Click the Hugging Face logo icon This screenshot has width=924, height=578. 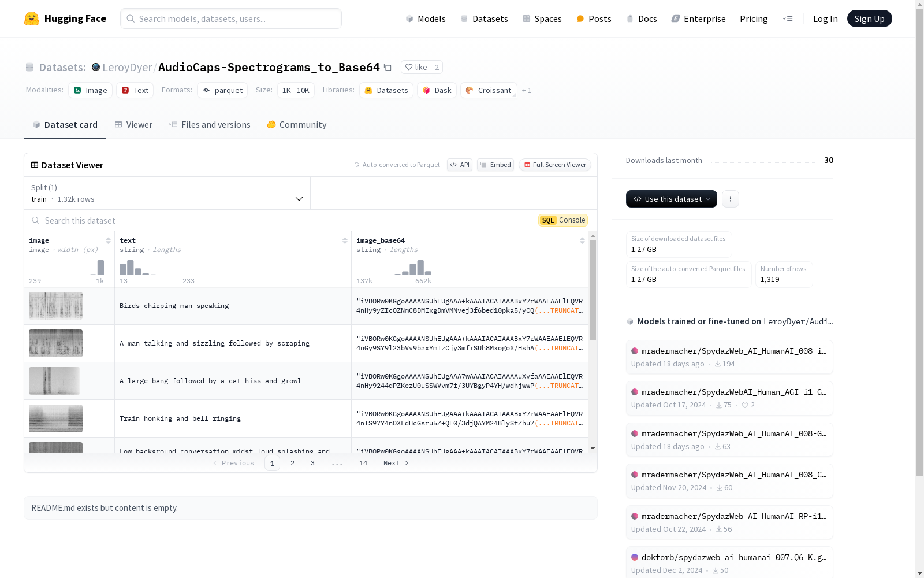[32, 18]
